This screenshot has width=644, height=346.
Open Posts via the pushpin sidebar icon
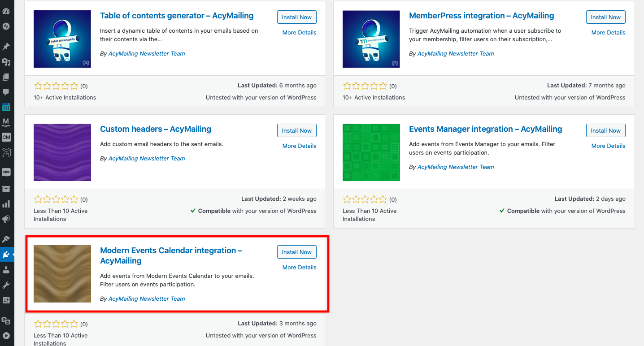(6, 47)
